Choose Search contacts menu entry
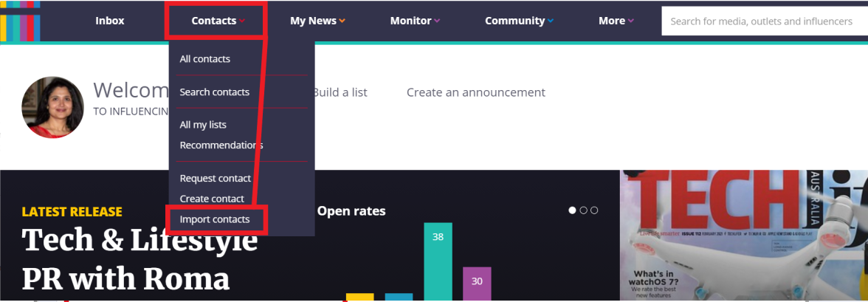This screenshot has height=302, width=868. 215,92
